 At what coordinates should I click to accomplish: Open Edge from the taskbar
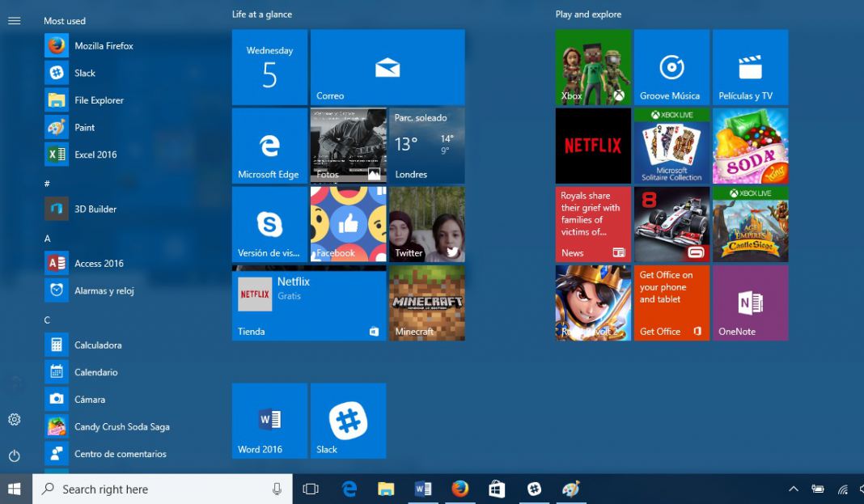tap(349, 489)
